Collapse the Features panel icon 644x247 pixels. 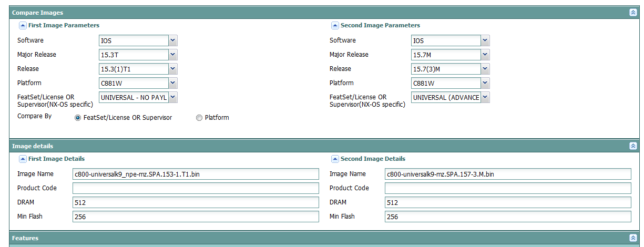tap(633, 238)
